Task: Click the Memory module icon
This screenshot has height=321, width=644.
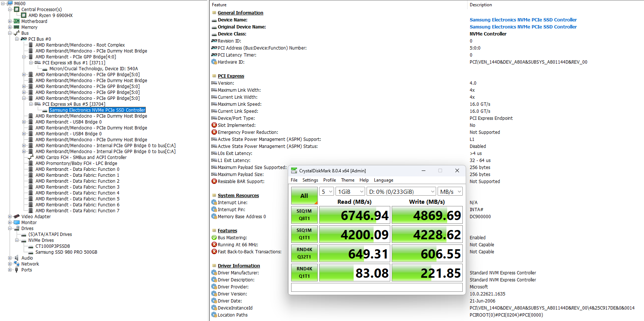Action: (17, 27)
